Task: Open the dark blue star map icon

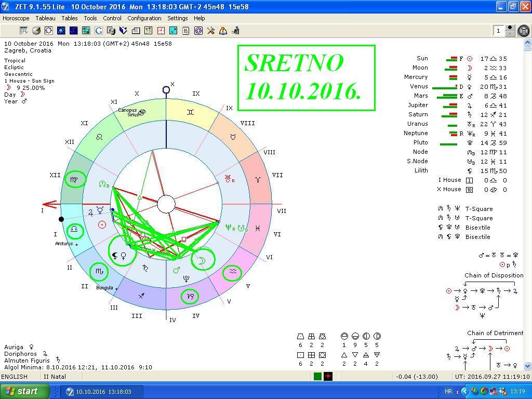Action: 73,31
